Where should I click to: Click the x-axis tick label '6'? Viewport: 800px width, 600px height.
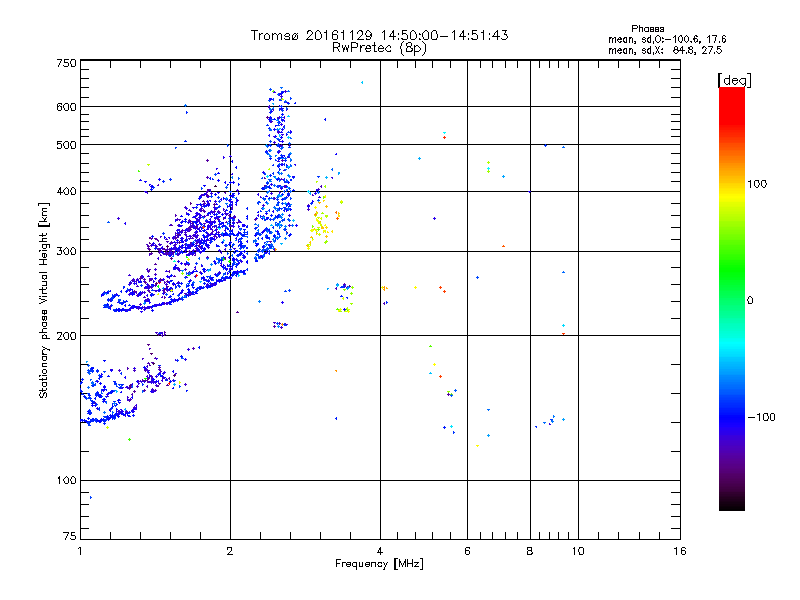(467, 551)
